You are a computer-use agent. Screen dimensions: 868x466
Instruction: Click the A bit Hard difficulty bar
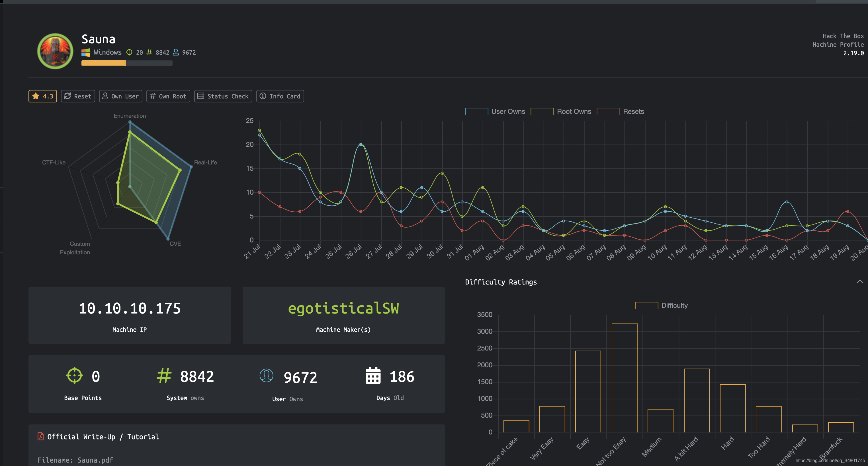pyautogui.click(x=697, y=401)
